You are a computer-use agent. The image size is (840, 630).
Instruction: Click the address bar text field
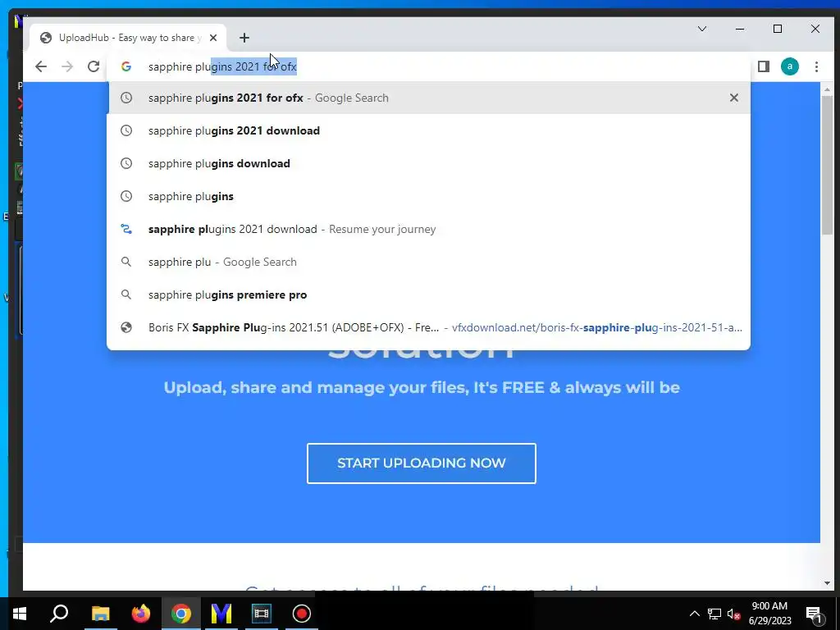[x=428, y=66]
